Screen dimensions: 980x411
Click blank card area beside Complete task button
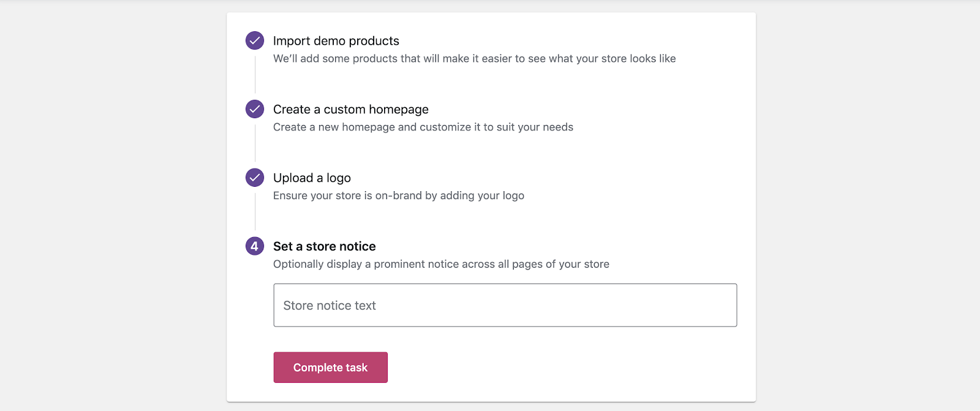pyautogui.click(x=563, y=368)
